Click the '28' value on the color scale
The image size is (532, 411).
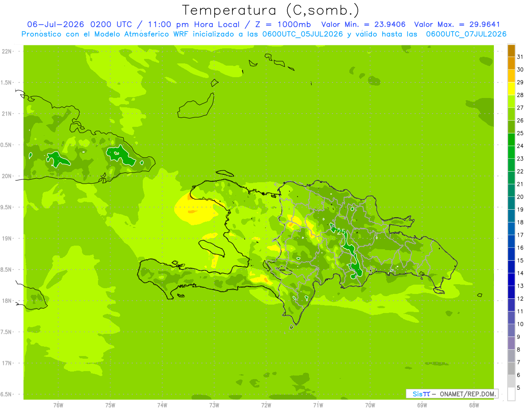tap(520, 95)
